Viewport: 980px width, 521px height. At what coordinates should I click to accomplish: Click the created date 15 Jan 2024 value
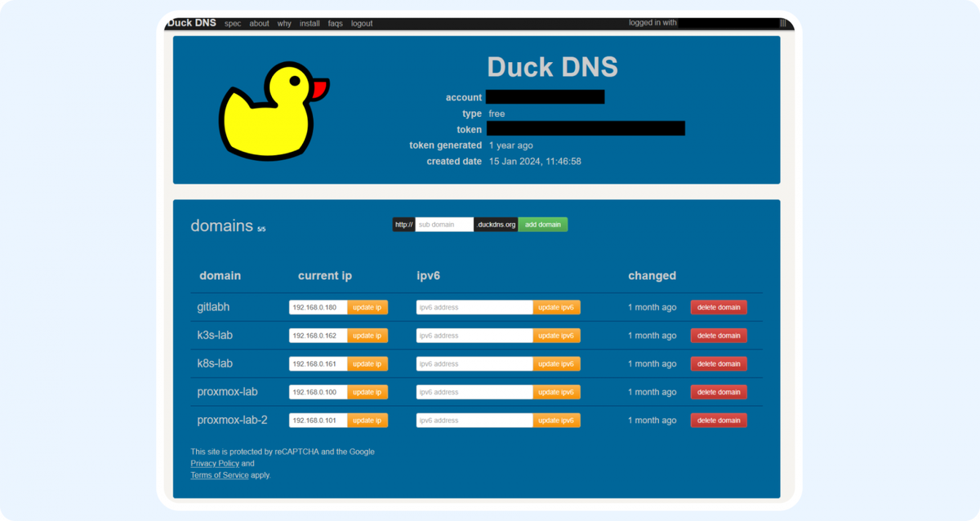coord(535,162)
